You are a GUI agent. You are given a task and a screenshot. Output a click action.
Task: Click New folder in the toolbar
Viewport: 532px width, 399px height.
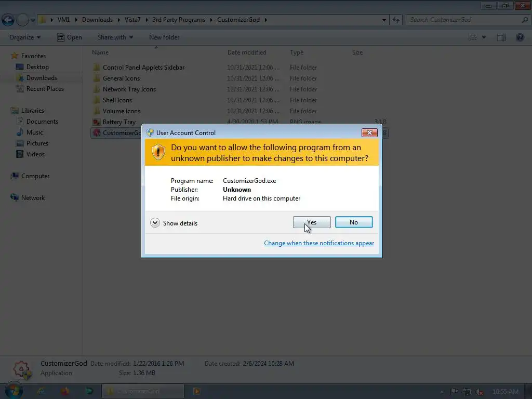click(164, 37)
